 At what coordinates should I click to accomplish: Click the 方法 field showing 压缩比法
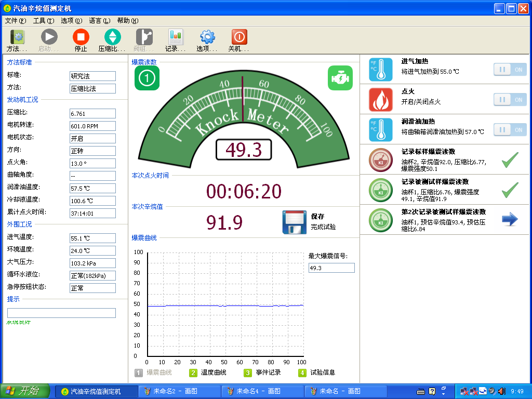point(92,88)
